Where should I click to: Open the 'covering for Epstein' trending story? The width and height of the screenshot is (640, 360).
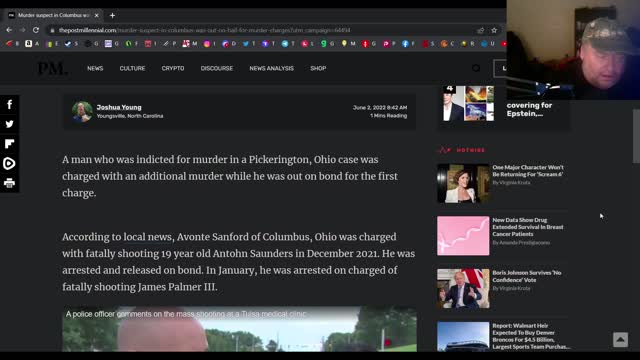tap(529, 109)
